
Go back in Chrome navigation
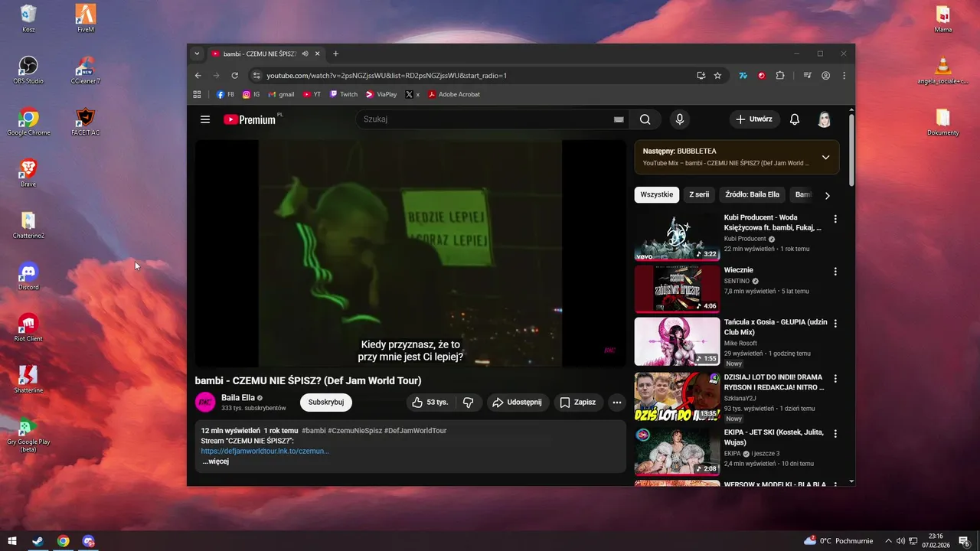point(198,76)
